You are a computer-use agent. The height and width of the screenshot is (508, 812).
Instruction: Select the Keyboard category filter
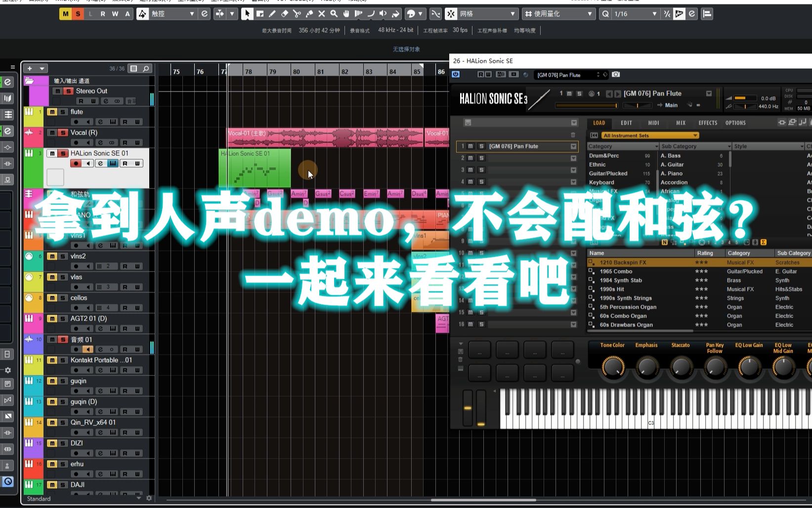click(x=601, y=183)
